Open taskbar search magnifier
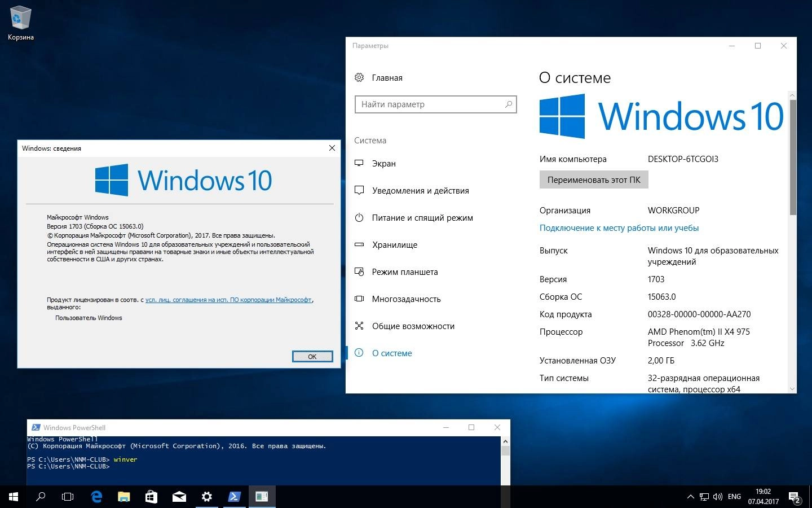The height and width of the screenshot is (508, 812). (x=41, y=497)
